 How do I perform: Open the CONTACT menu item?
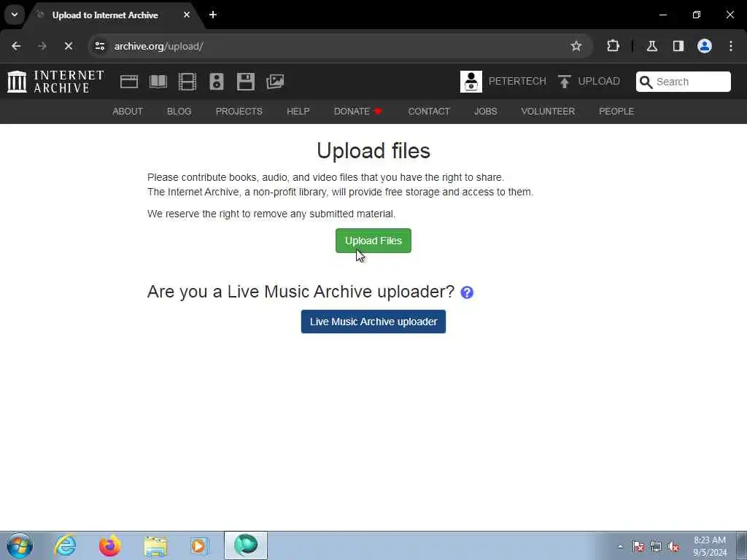(429, 112)
